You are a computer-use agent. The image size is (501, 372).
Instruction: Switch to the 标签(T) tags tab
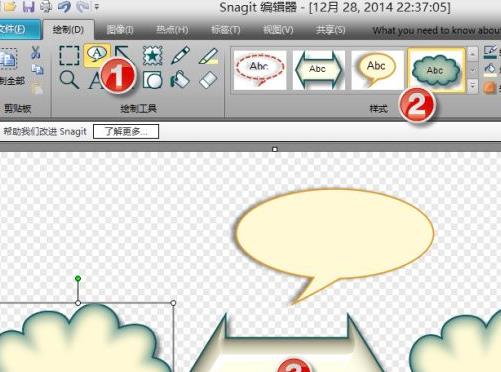226,30
